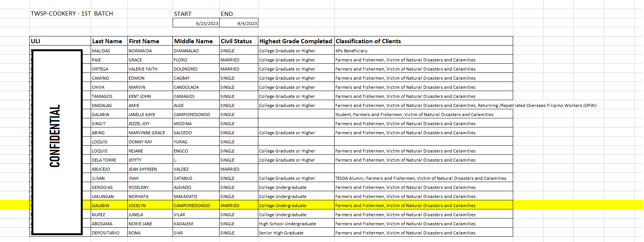Click the END header cell
The height and width of the screenshot is (242, 644).
click(x=239, y=14)
